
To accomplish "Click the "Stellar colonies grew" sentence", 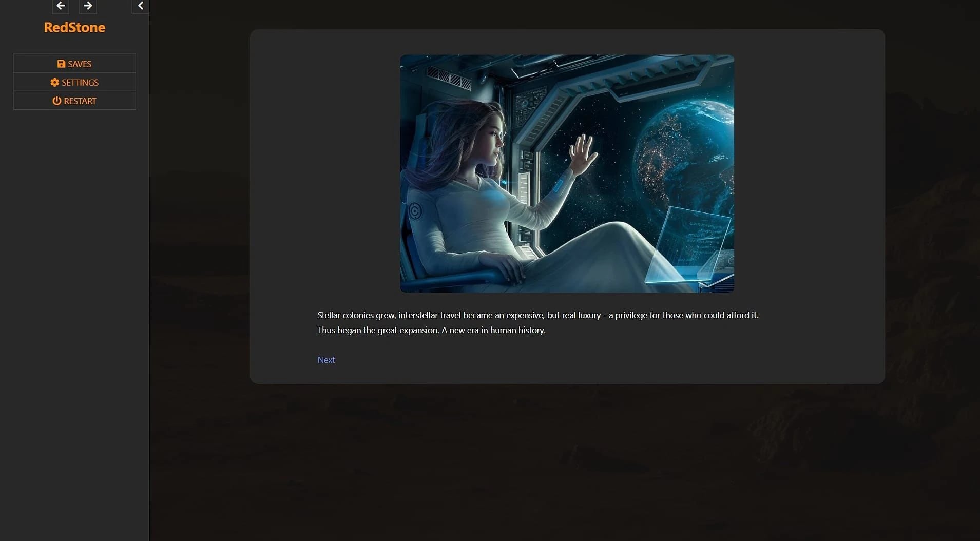I will point(537,315).
